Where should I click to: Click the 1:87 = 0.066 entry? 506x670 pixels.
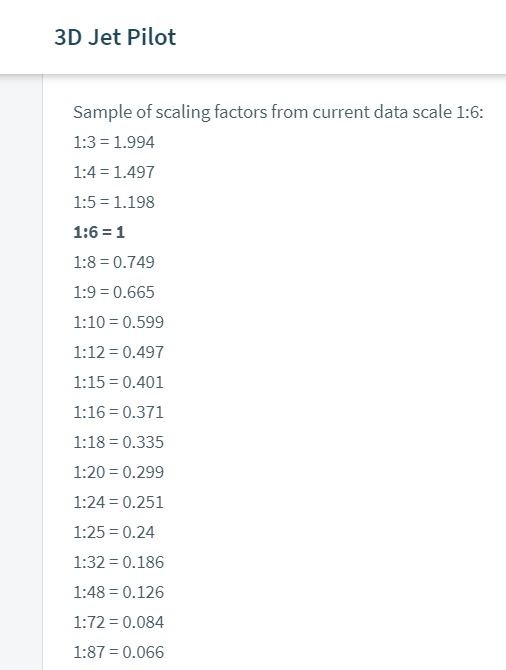point(118,652)
